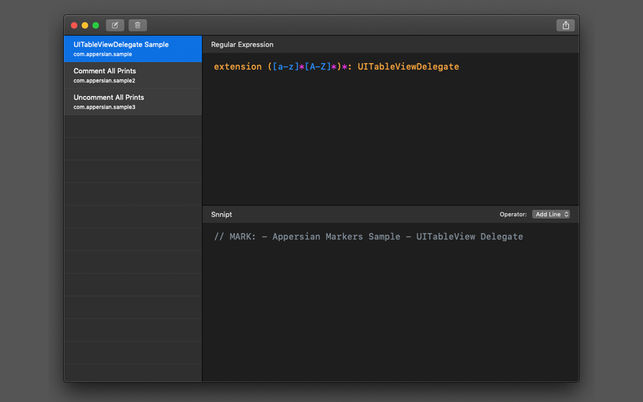The height and width of the screenshot is (402, 643).
Task: Click the share export icon
Action: pyautogui.click(x=565, y=25)
